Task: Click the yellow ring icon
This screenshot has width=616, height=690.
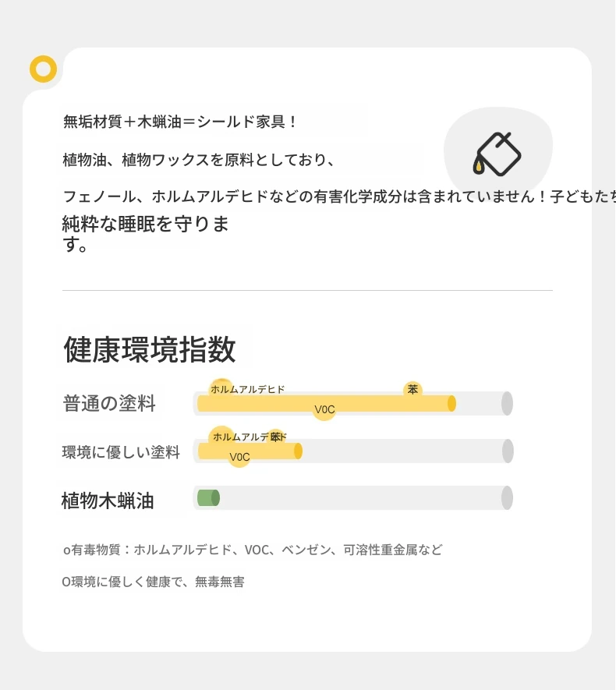Action: coord(43,69)
